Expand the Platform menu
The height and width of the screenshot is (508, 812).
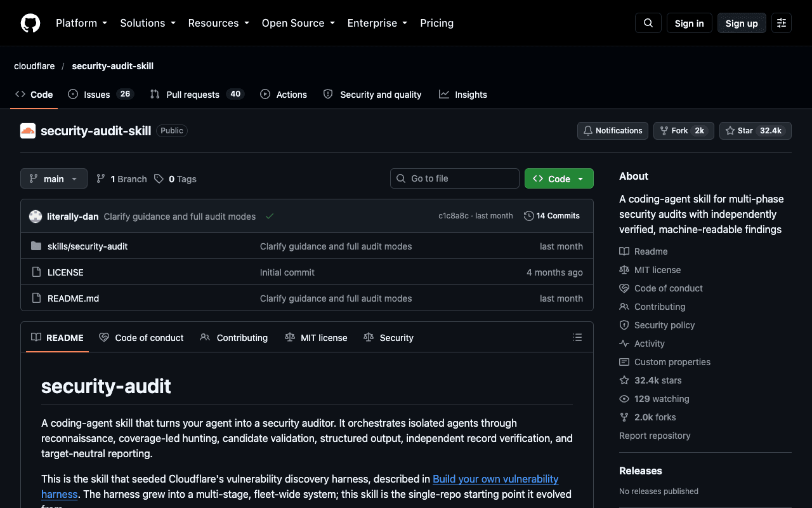pos(81,23)
